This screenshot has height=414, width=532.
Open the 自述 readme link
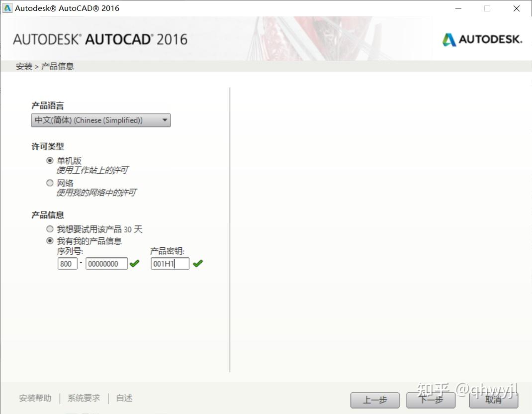click(x=124, y=398)
